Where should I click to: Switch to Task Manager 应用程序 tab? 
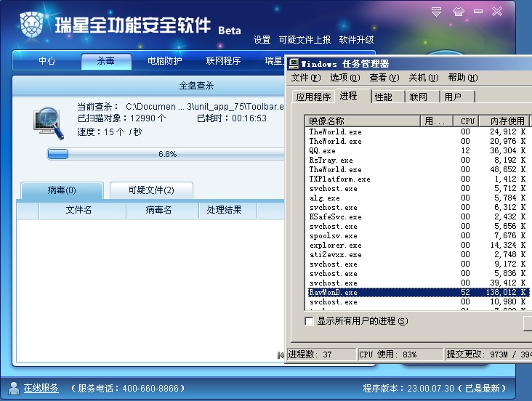(x=313, y=97)
